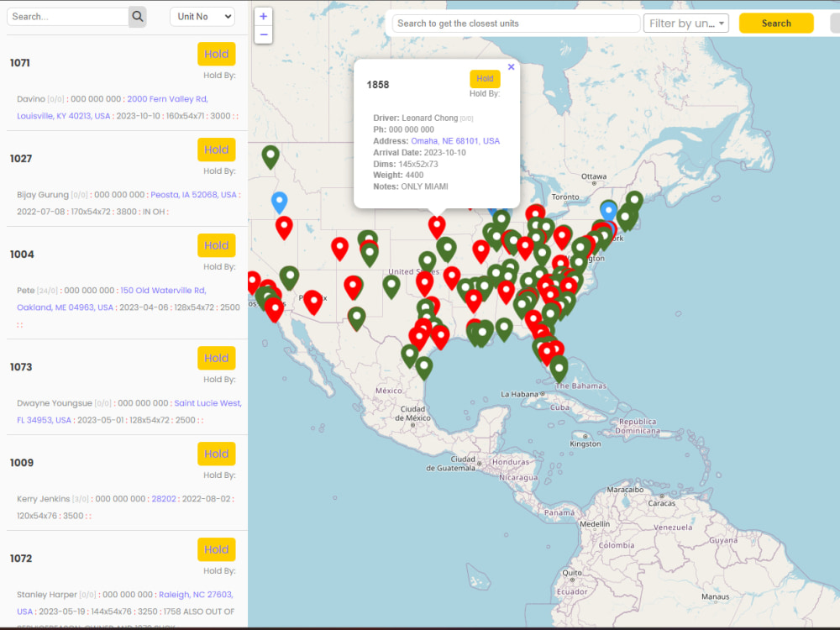Click driver name Bijay Gurung
840x630 pixels.
pyautogui.click(x=43, y=195)
